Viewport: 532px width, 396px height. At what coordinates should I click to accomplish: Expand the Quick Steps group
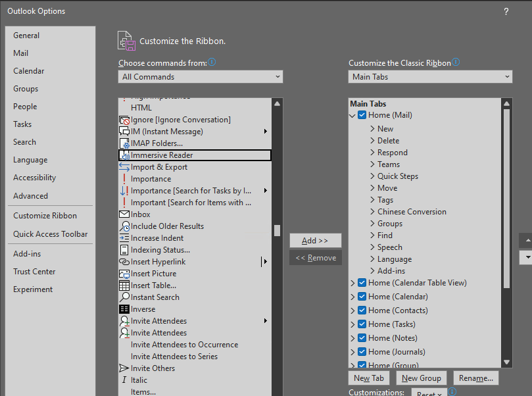(x=373, y=176)
